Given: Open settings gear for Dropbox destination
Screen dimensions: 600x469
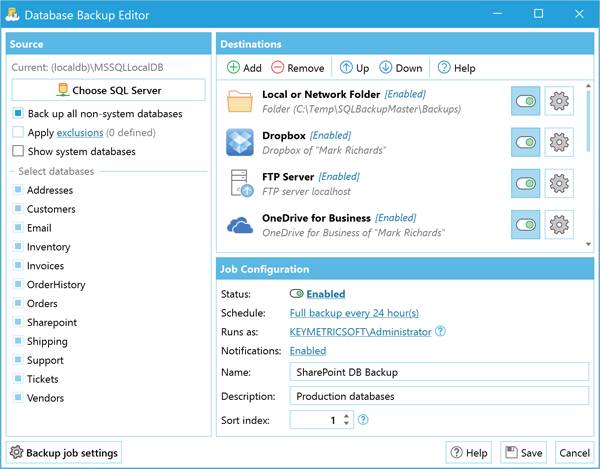Looking at the screenshot, I should point(559,142).
